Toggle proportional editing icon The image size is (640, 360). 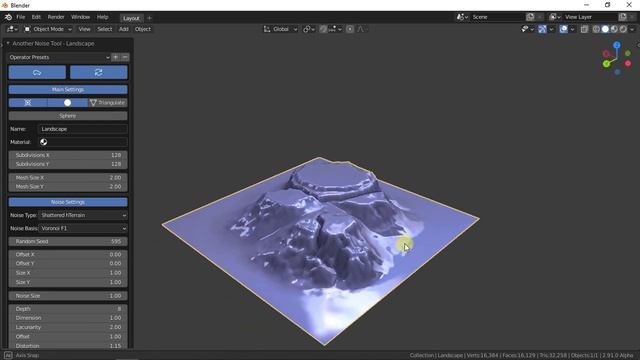coord(350,29)
